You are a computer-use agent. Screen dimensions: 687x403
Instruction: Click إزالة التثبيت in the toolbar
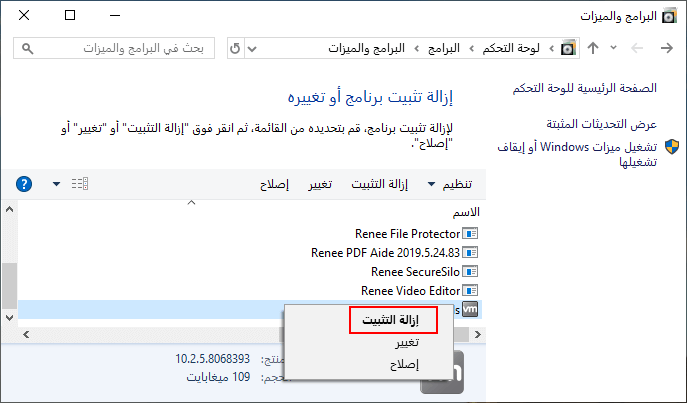379,184
